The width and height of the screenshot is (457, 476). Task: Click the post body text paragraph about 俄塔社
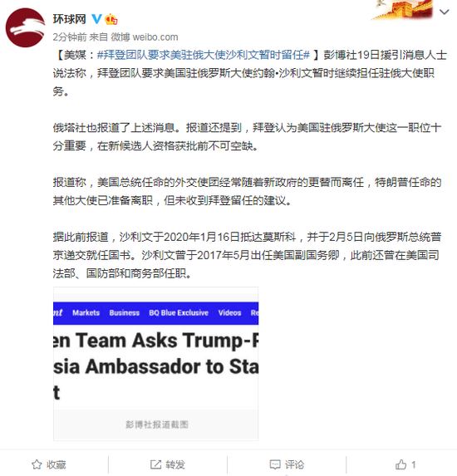(247, 136)
